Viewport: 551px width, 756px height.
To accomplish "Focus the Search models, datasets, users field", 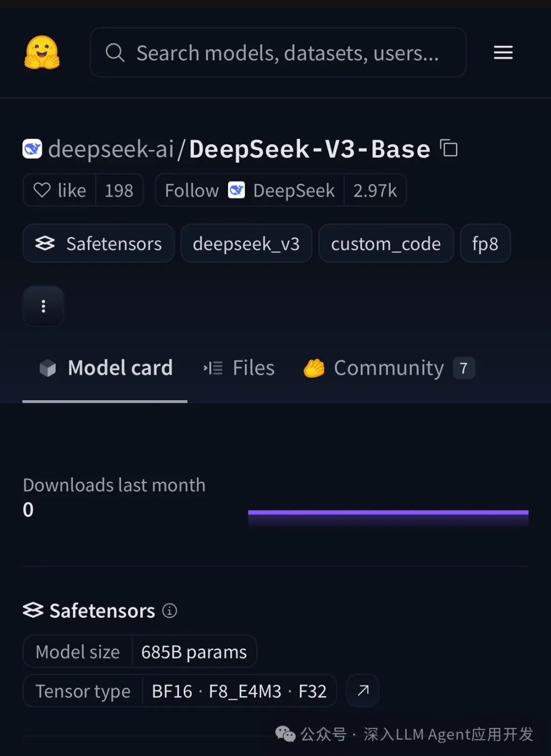I will pos(278,53).
